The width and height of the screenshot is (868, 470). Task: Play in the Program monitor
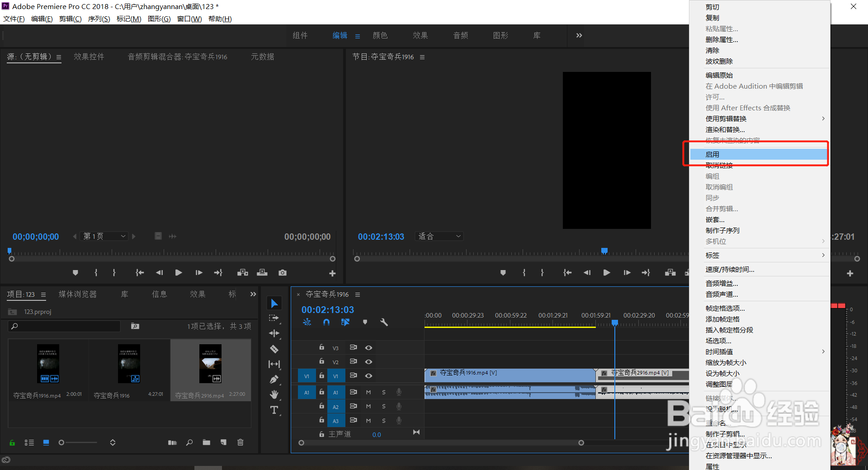coord(607,273)
